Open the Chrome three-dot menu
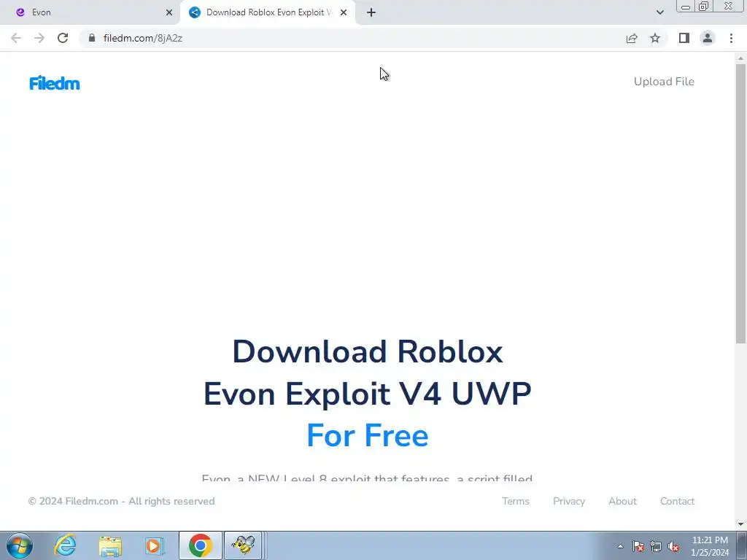This screenshot has height=560, width=747. (731, 38)
